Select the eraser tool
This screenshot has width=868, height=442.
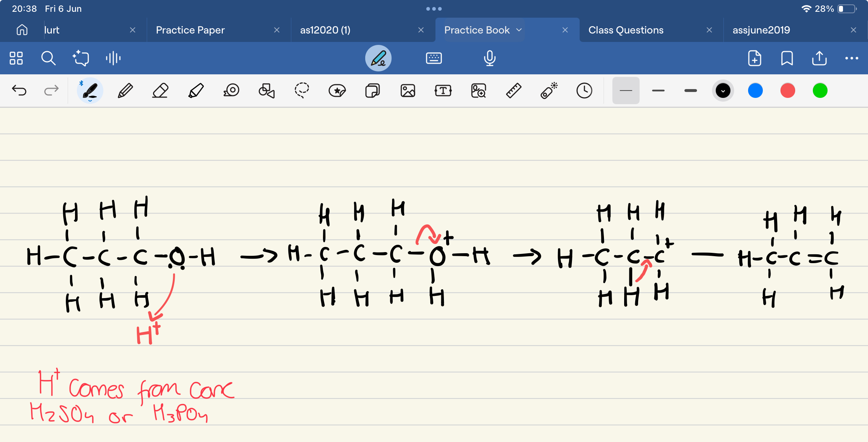point(160,91)
